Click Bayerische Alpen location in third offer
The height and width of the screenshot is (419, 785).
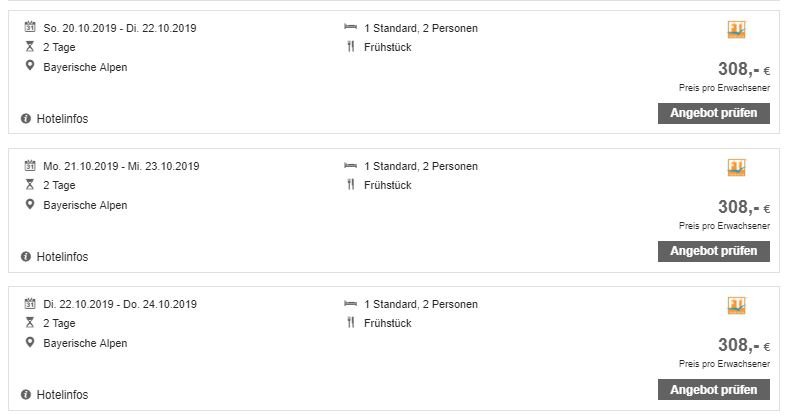[x=85, y=343]
